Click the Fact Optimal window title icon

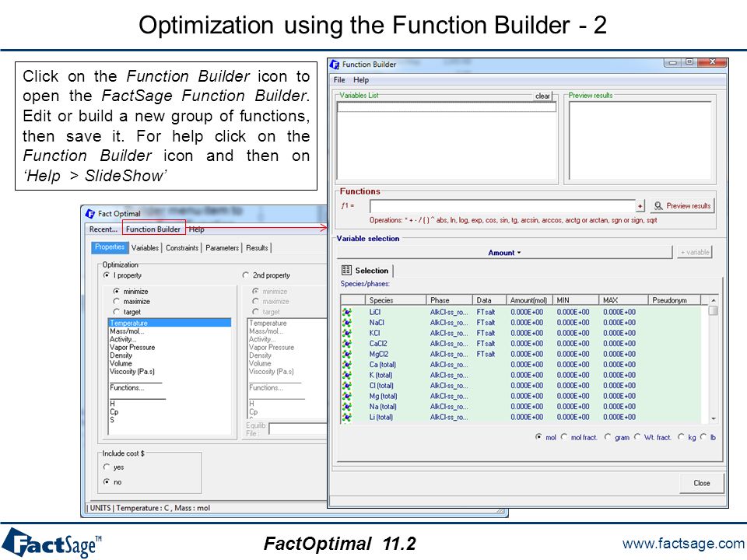[x=89, y=213]
